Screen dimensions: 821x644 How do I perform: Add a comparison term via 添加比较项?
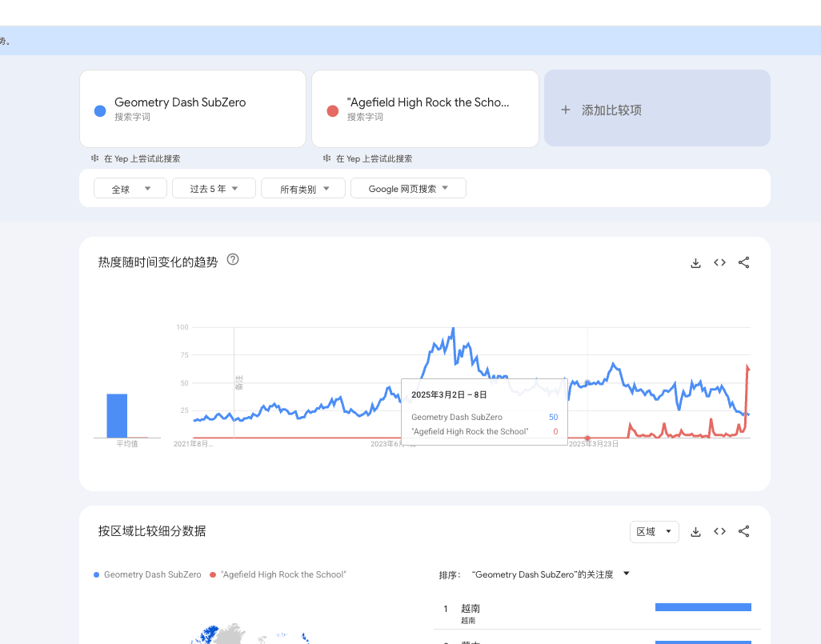[x=657, y=108]
